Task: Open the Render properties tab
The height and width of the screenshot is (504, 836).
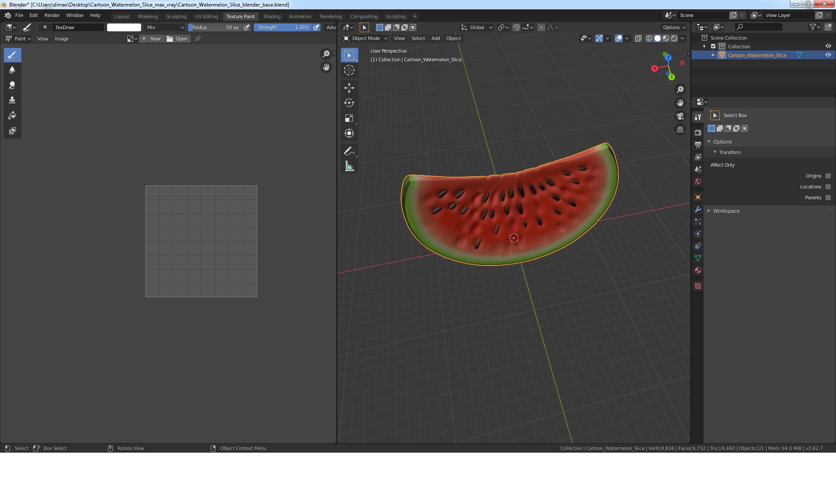Action: pyautogui.click(x=698, y=132)
